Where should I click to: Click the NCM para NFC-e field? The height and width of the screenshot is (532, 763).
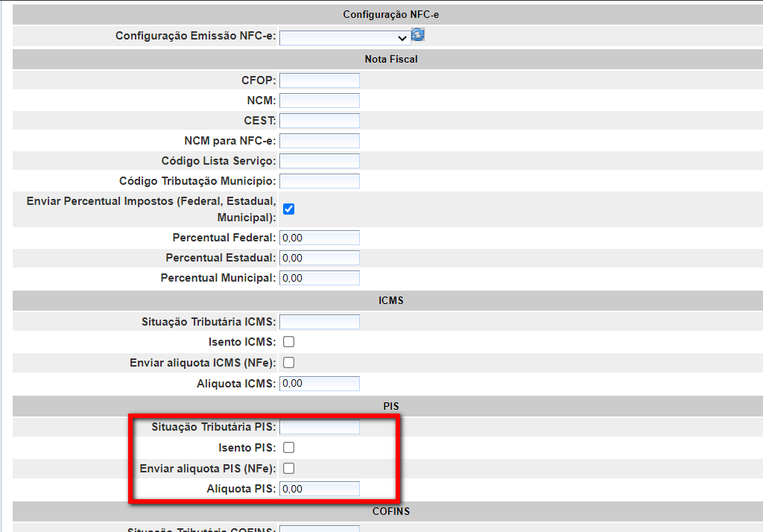click(x=319, y=141)
